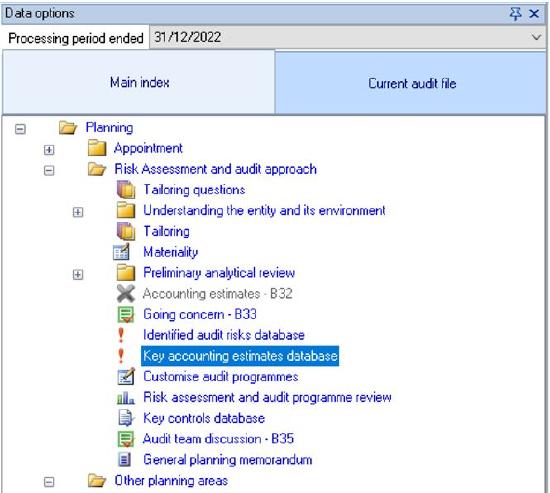Select Risk Assessment and audit approach
This screenshot has height=493, width=550.
pyautogui.click(x=215, y=169)
